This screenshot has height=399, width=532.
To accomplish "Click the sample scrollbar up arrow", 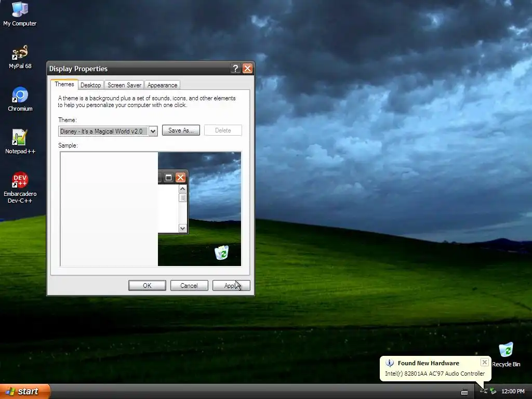I will [182, 189].
